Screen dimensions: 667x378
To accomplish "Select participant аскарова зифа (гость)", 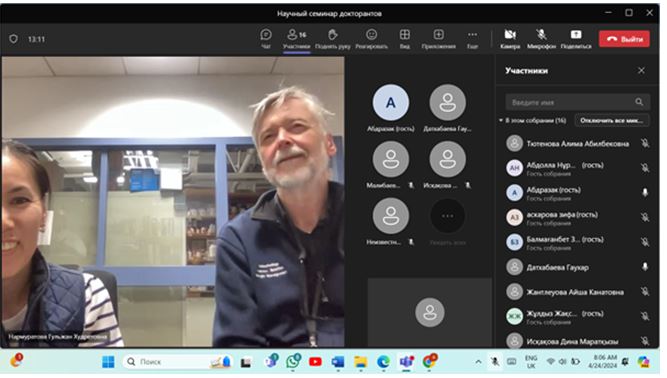I will [x=577, y=218].
